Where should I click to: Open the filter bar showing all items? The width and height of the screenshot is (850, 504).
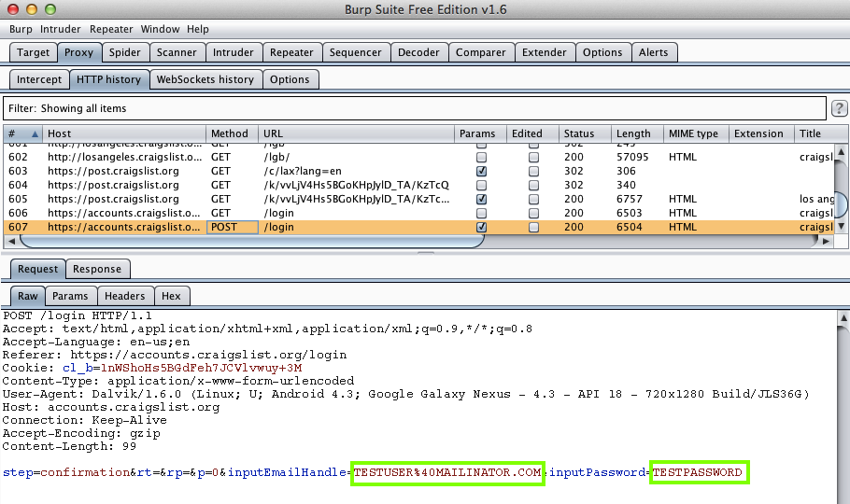(415, 108)
